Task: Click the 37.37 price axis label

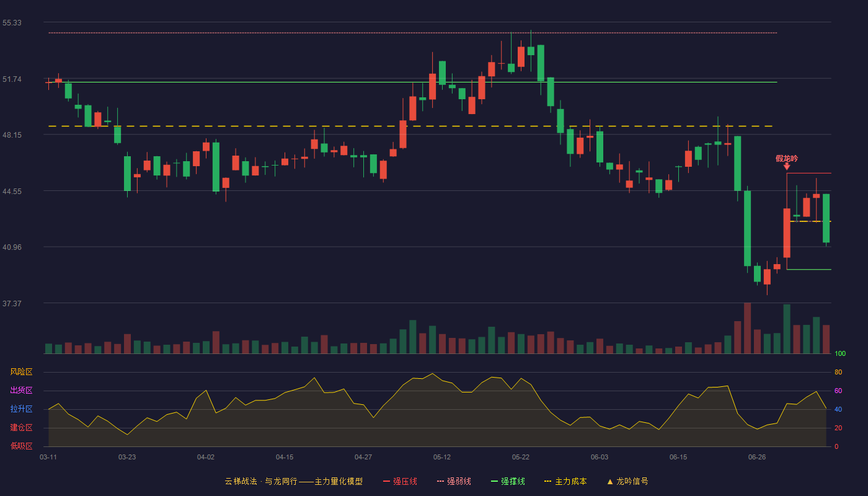Action: (x=12, y=304)
